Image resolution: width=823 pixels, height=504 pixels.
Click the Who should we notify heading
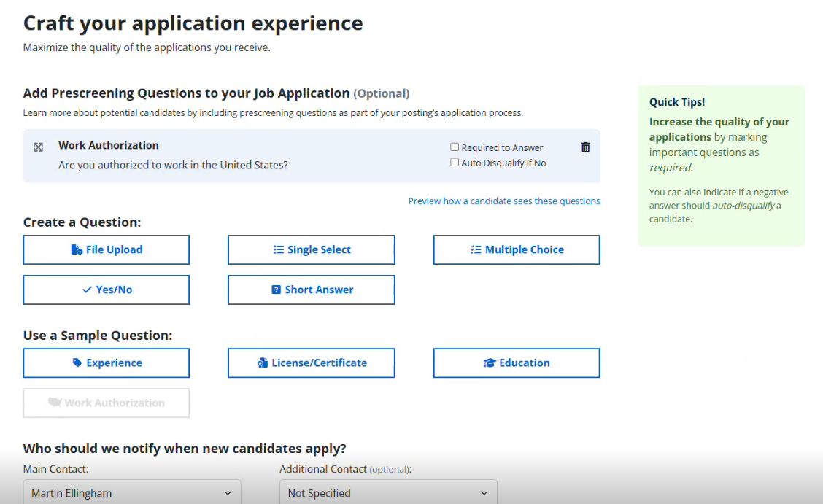[x=185, y=449]
